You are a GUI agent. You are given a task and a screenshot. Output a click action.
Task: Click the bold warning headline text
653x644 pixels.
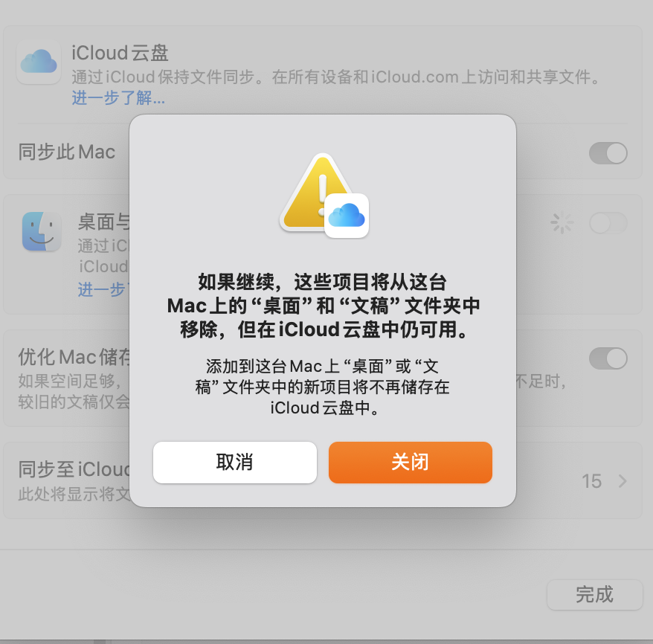pos(324,306)
